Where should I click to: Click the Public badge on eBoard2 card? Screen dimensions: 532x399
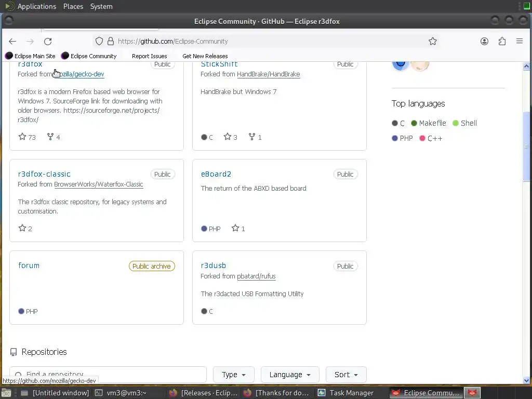tap(345, 175)
